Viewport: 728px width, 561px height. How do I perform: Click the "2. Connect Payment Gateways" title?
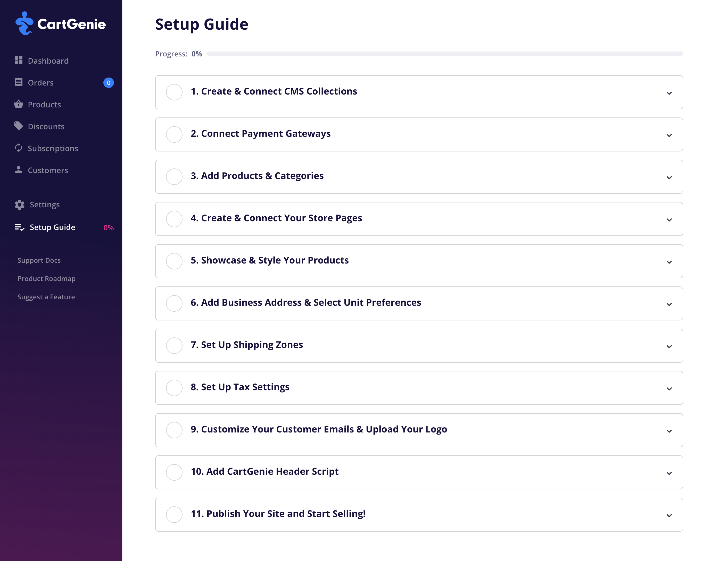[261, 134]
